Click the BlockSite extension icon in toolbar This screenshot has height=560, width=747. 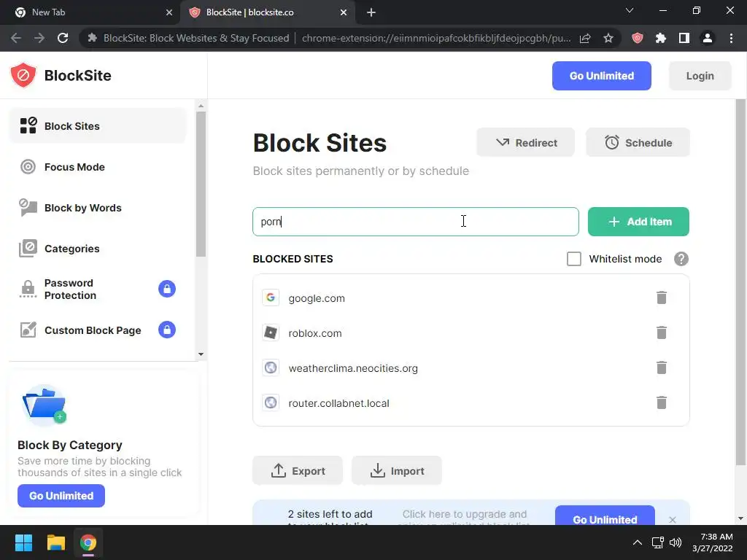coord(638,38)
